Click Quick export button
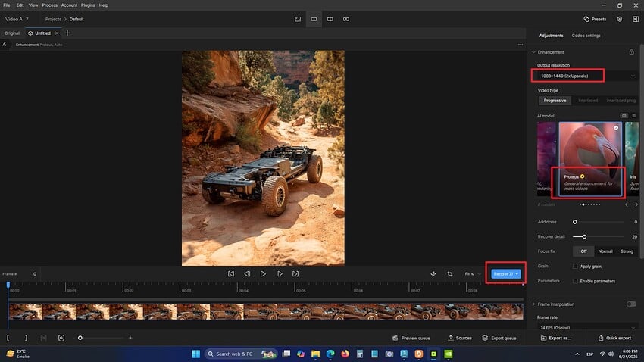The image size is (644, 362). tap(615, 339)
